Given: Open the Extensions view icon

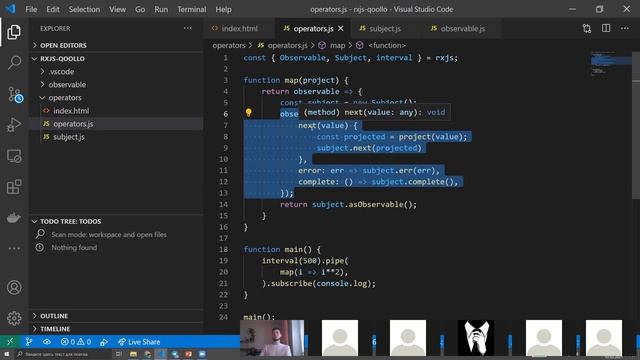Looking at the screenshot, I should click(x=14, y=187).
